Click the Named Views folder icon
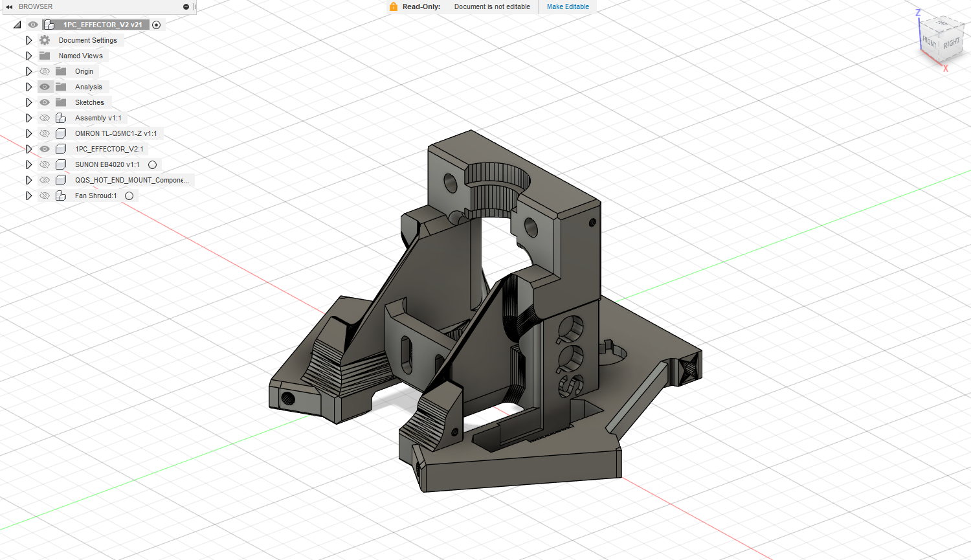Viewport: 971px width, 560px height. (x=45, y=56)
